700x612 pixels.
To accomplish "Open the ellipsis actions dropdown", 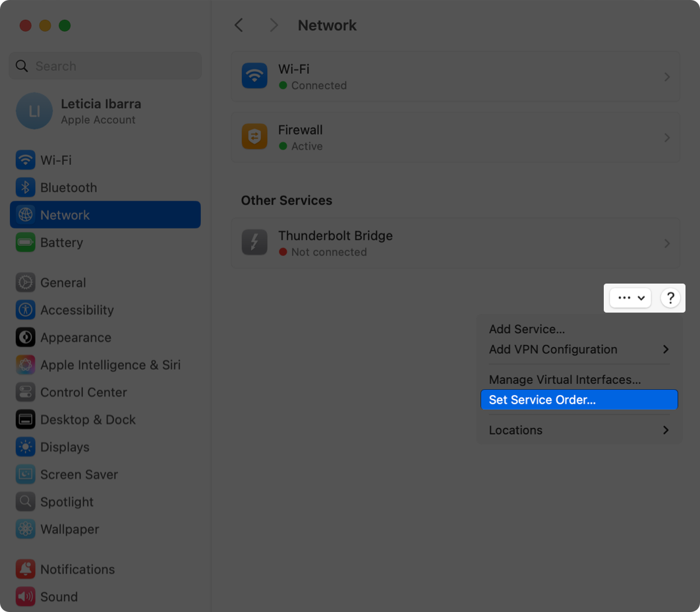I will pos(630,298).
